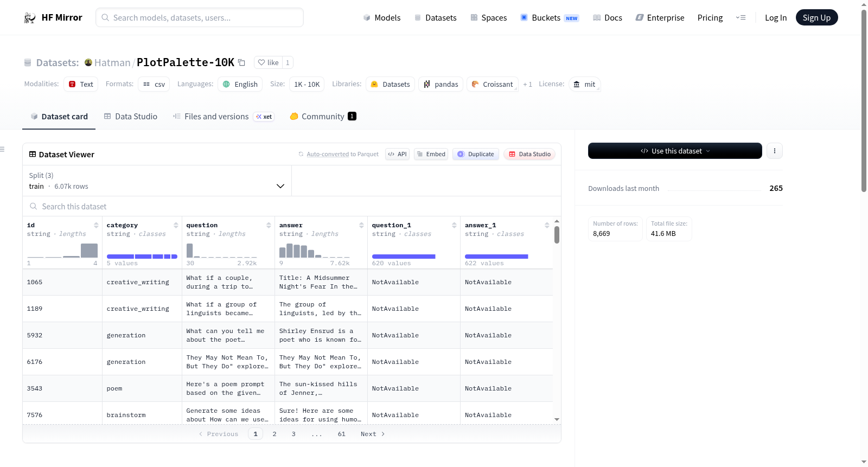This screenshot has height=467, width=868.
Task: Click the question column length histogram
Action: 222,251
